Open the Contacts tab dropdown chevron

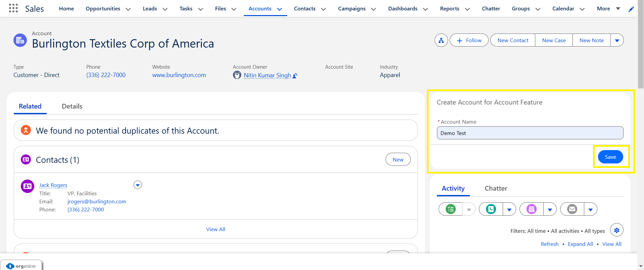[323, 9]
